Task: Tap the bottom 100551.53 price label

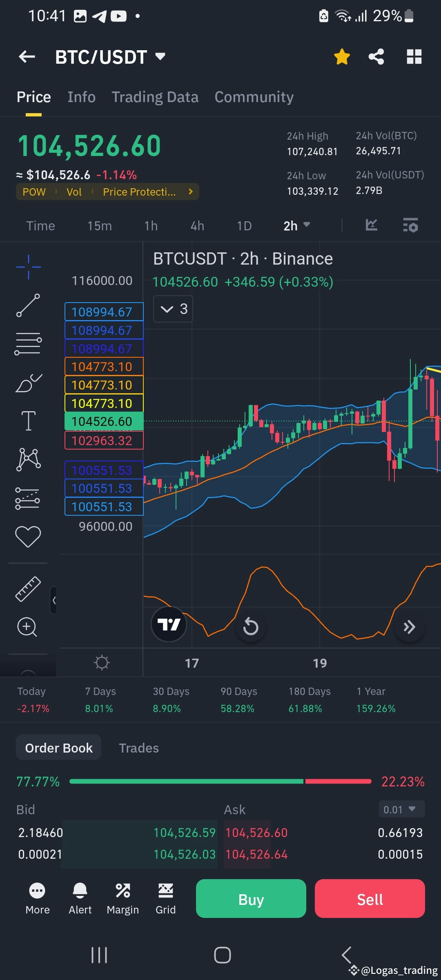Action: (x=104, y=507)
